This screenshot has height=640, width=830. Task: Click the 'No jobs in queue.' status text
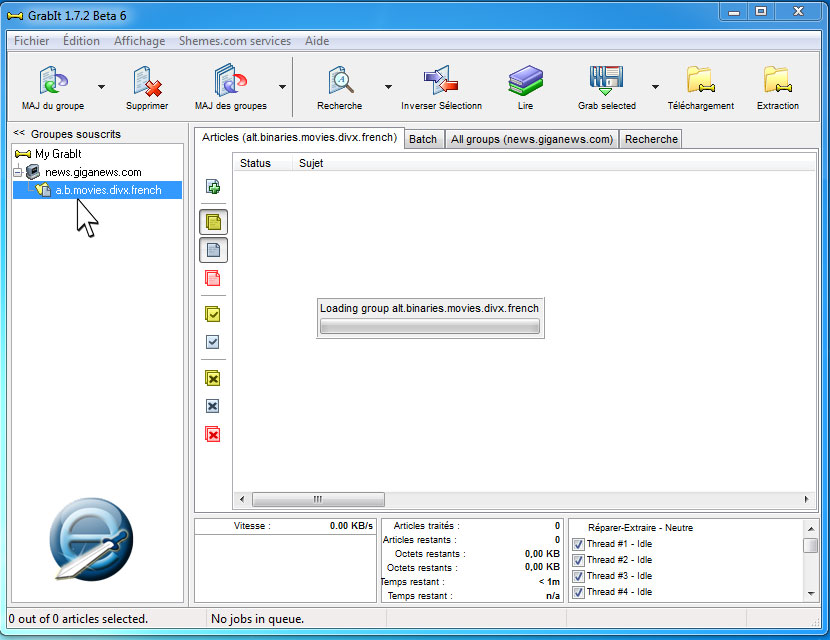coord(257,619)
